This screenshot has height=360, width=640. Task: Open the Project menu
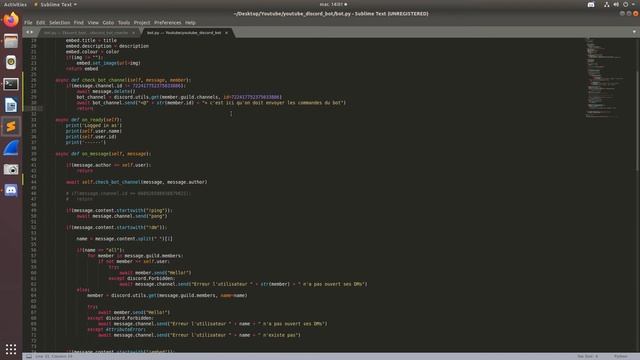pyautogui.click(x=142, y=22)
